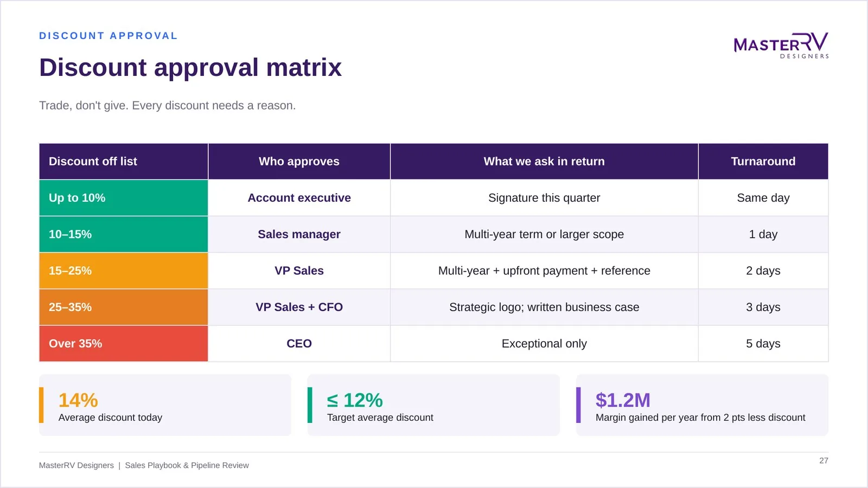
Task: Click the 'VP Sales' approver cell
Action: [x=299, y=271]
